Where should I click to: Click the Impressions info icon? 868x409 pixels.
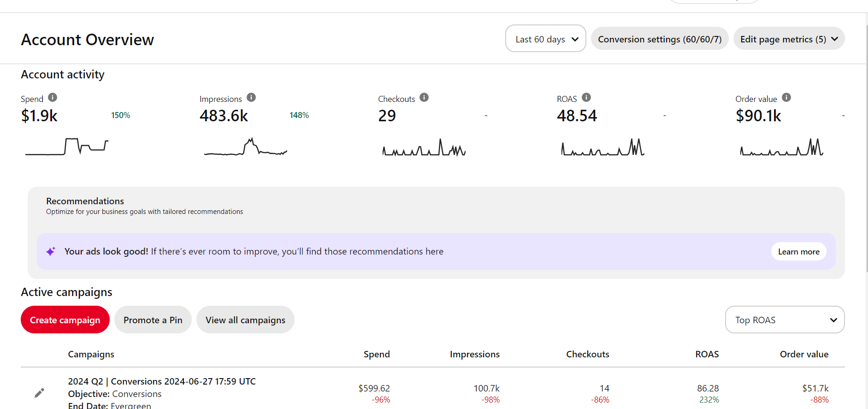(x=251, y=97)
